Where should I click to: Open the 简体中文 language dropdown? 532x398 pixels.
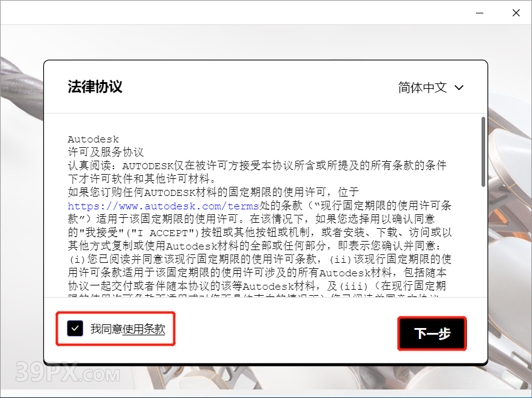click(431, 88)
